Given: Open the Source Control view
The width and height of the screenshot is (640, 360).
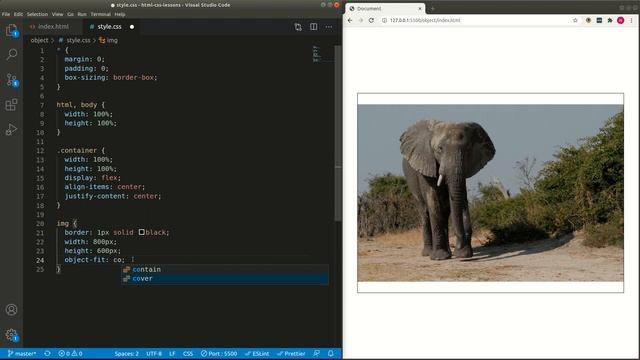Looking at the screenshot, I should point(11,79).
